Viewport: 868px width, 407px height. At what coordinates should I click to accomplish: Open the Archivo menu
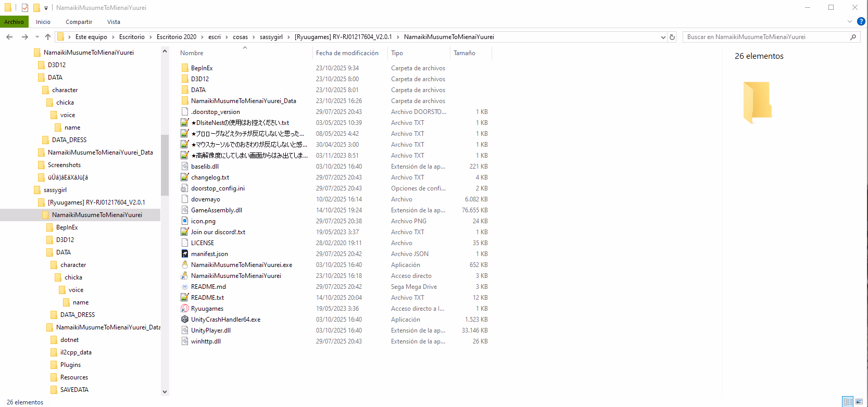14,22
